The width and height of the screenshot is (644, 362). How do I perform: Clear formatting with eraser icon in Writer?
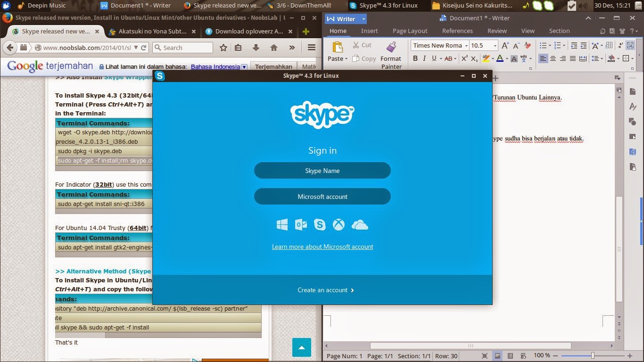coord(528,46)
